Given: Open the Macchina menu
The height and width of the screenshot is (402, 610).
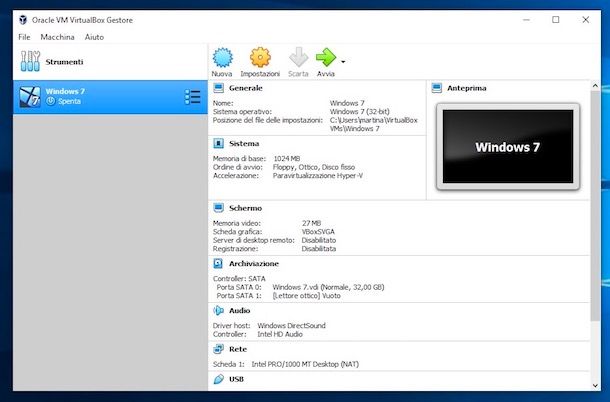Looking at the screenshot, I should (x=57, y=37).
